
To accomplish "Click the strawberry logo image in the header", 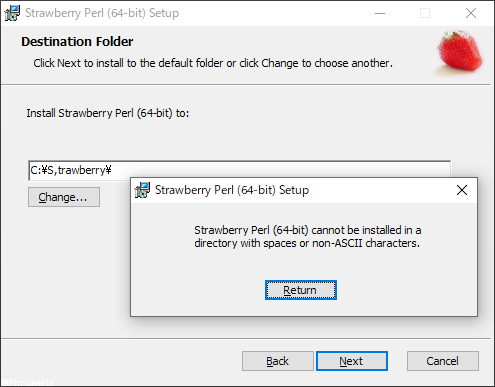I will (460, 53).
